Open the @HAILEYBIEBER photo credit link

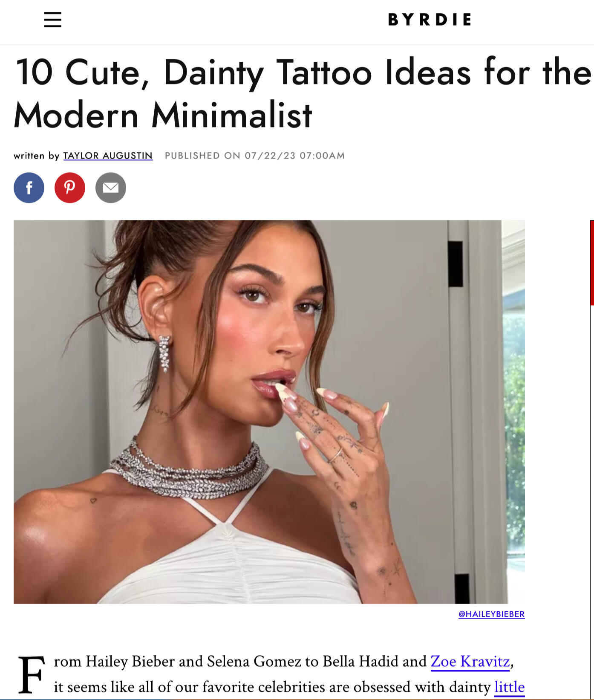click(x=491, y=614)
